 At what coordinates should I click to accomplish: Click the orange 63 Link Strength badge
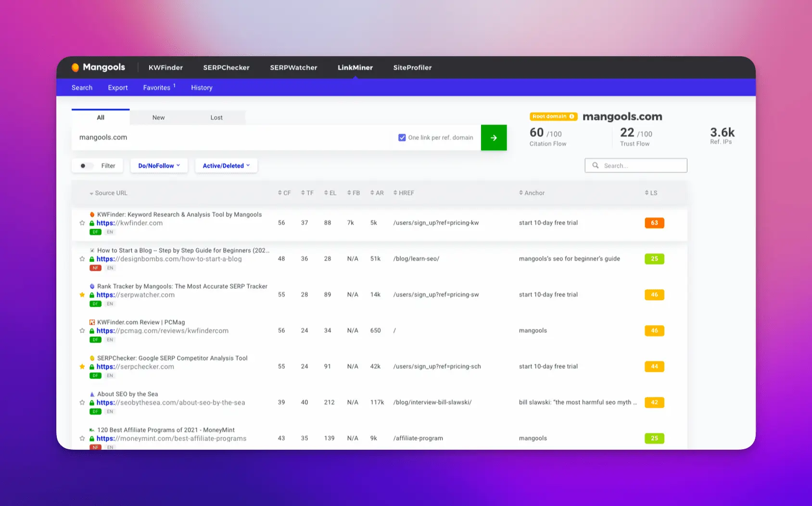point(654,223)
